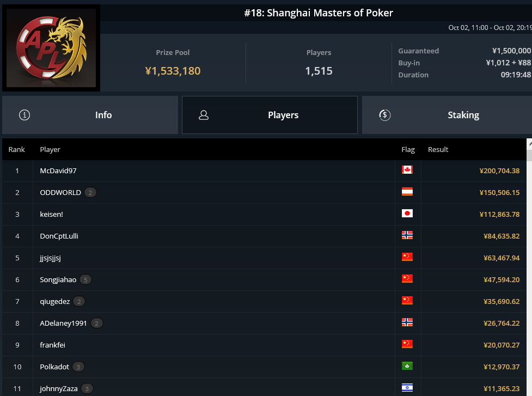Select player ADelaney1991
Viewport: 532px width, 396px height.
point(63,323)
